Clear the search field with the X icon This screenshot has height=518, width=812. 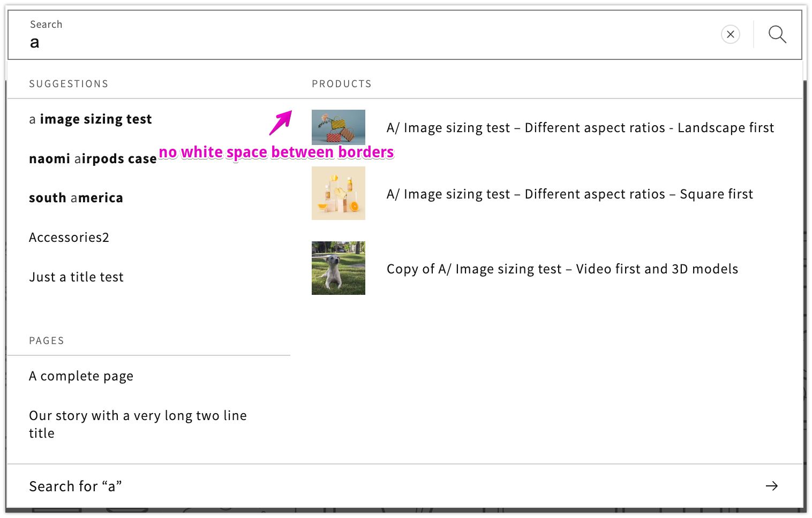[730, 34]
